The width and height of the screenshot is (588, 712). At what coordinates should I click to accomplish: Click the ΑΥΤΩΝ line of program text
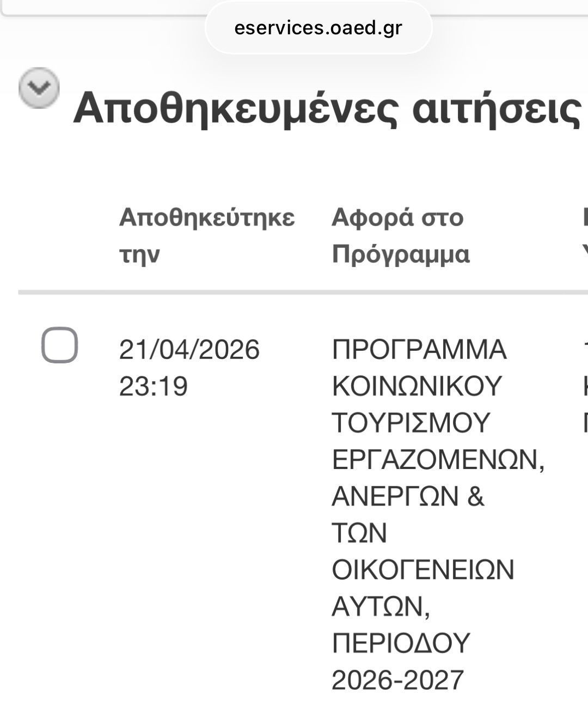pos(380,606)
